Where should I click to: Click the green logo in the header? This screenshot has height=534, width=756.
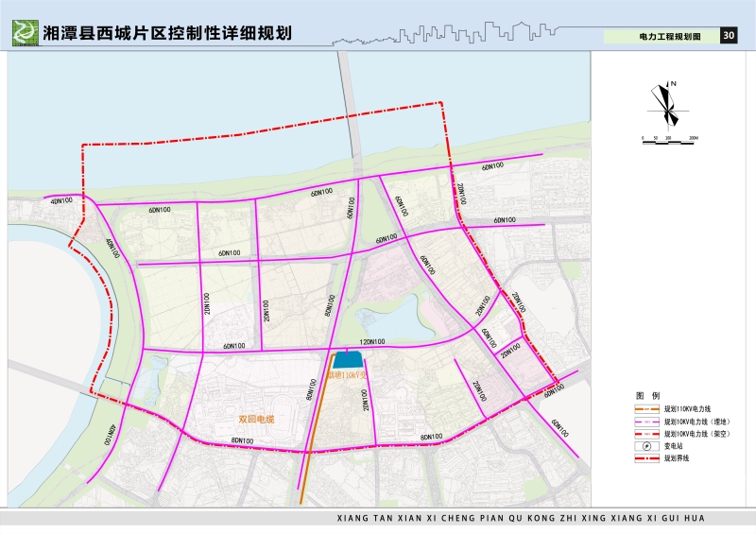pos(24,33)
